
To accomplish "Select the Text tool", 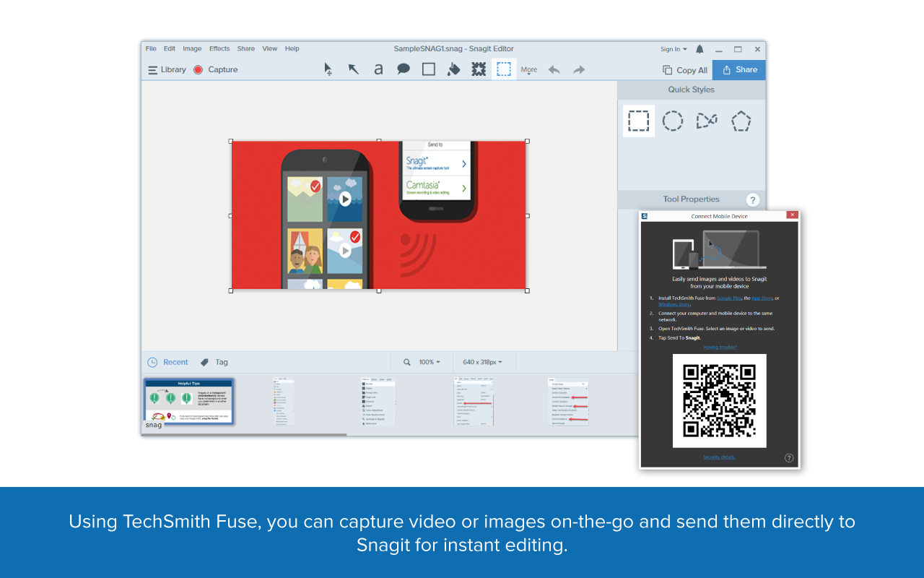I will pos(378,69).
